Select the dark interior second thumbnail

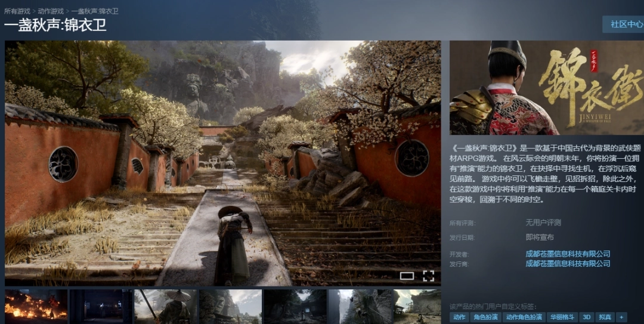(x=100, y=307)
